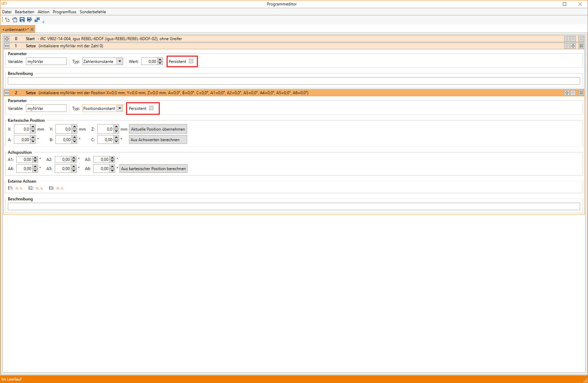Open the Positionskonstante type dropdown
This screenshot has height=383, width=588.
coord(120,109)
